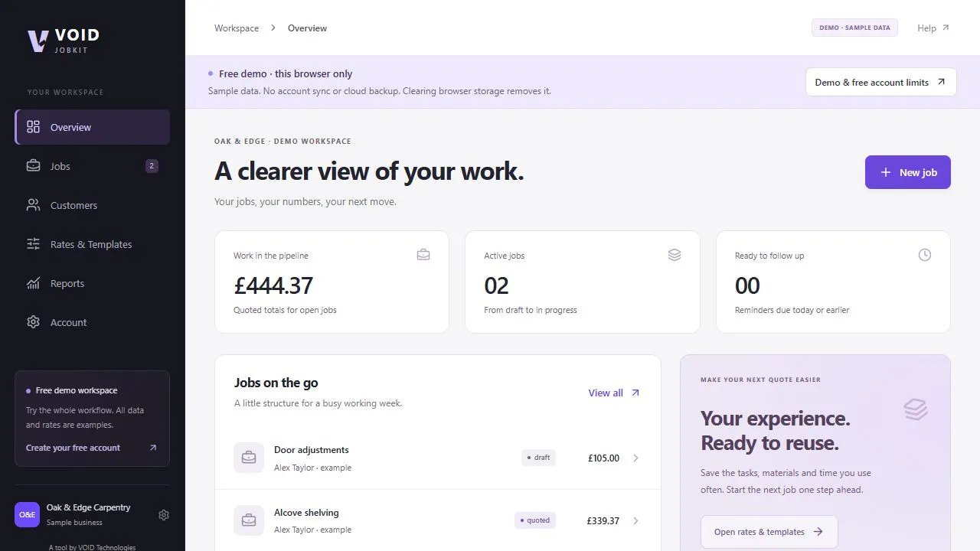
Task: Expand the Door adjustments row chevron
Action: (x=635, y=458)
